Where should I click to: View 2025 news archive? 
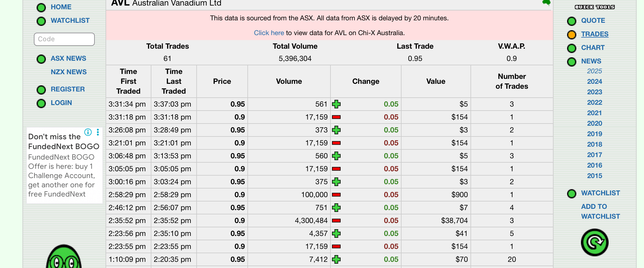click(x=594, y=71)
